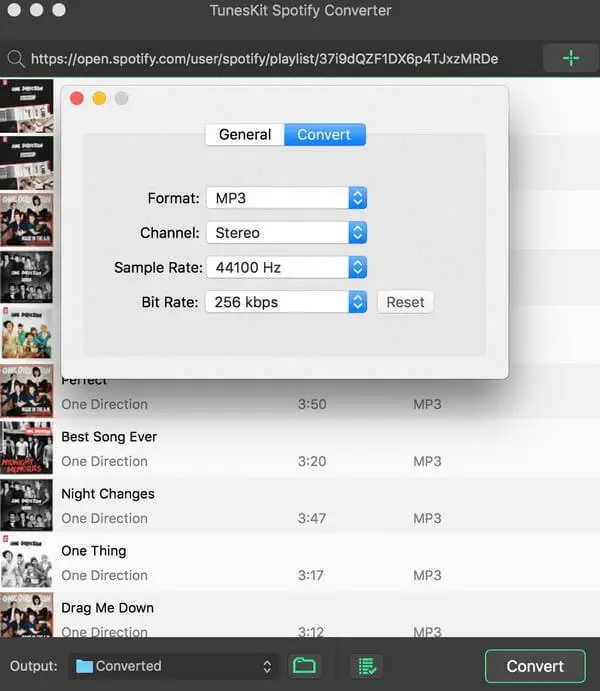Click the Reset button
The image size is (600, 691).
pyautogui.click(x=405, y=302)
